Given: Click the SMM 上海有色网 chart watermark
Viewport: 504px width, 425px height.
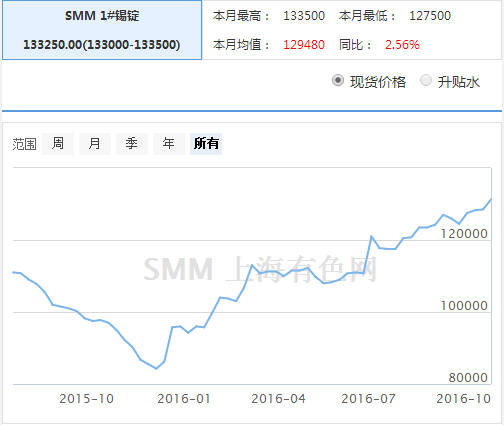Looking at the screenshot, I should 260,269.
